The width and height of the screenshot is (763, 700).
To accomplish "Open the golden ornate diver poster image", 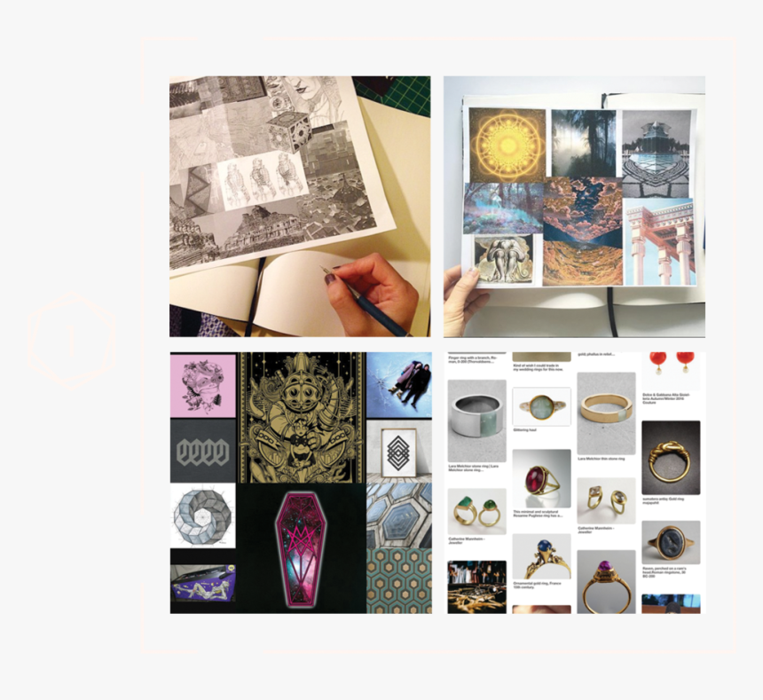I will pyautogui.click(x=302, y=418).
